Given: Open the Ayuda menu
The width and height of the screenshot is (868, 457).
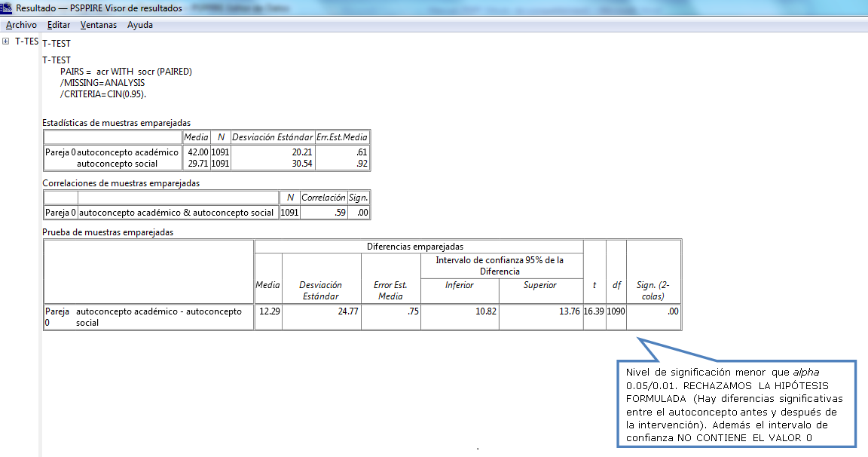Looking at the screenshot, I should (139, 25).
